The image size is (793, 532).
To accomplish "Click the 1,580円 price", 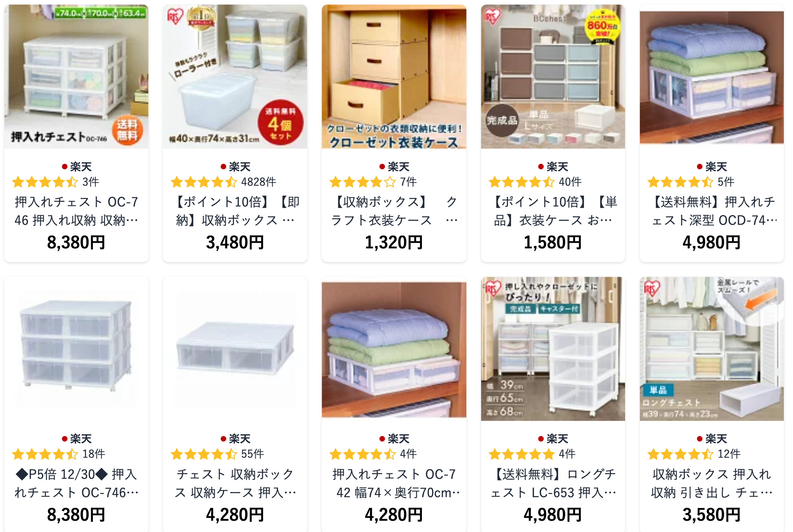I will coord(553,243).
